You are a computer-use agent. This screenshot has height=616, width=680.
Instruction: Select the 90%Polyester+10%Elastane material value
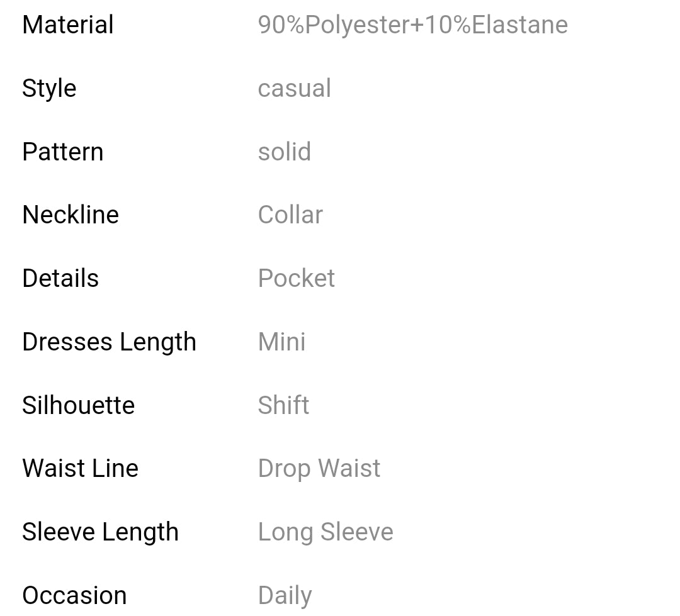412,25
